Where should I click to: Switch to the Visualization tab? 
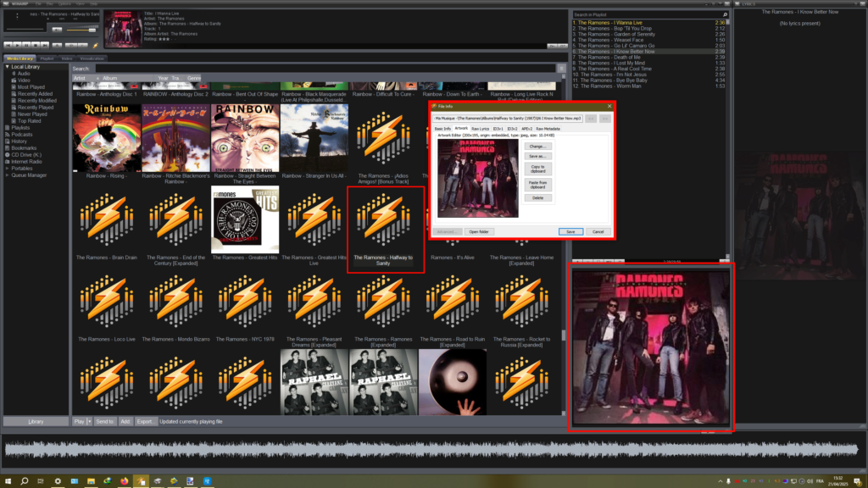[x=92, y=58]
